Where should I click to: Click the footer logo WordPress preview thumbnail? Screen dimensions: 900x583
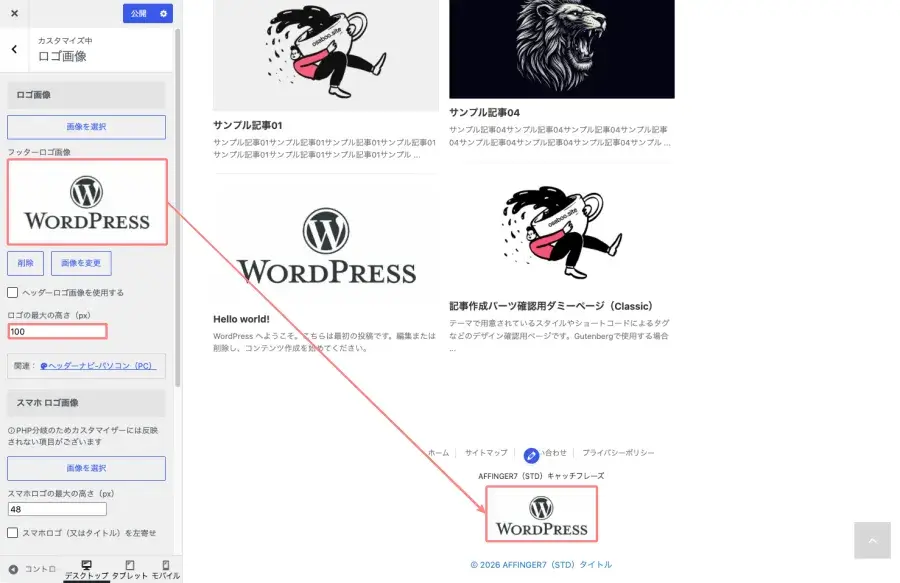[87, 202]
